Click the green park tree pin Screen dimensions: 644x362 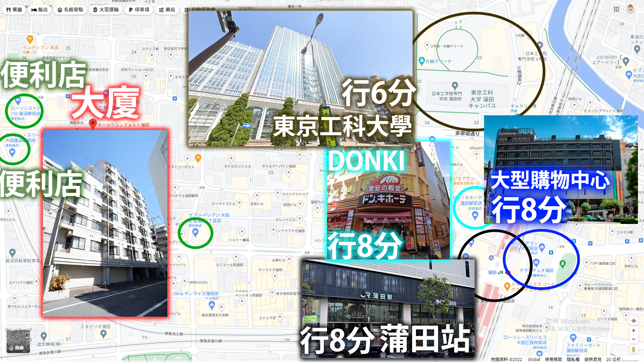point(563,264)
